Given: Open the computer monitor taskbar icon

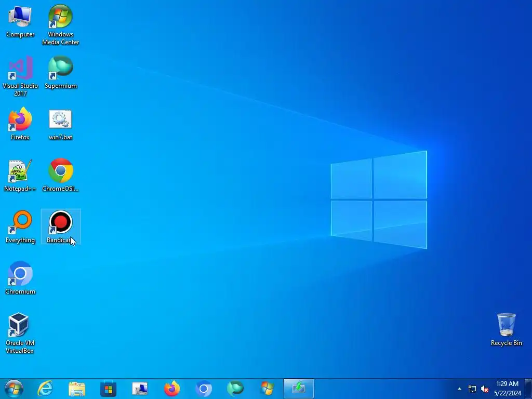Looking at the screenshot, I should pos(140,389).
